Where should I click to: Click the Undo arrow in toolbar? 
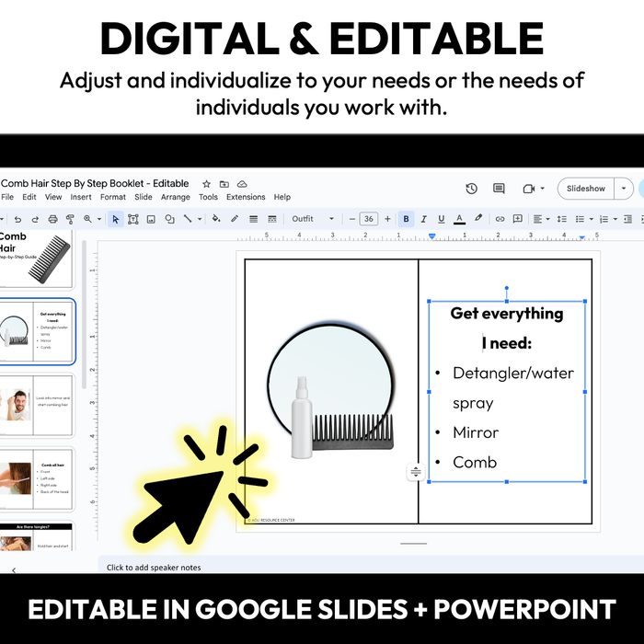coord(19,219)
